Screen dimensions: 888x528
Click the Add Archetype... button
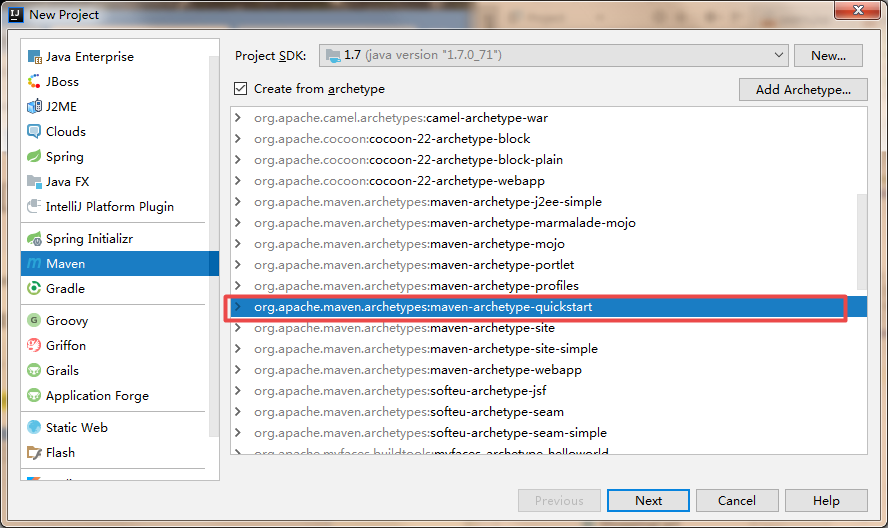coord(803,90)
